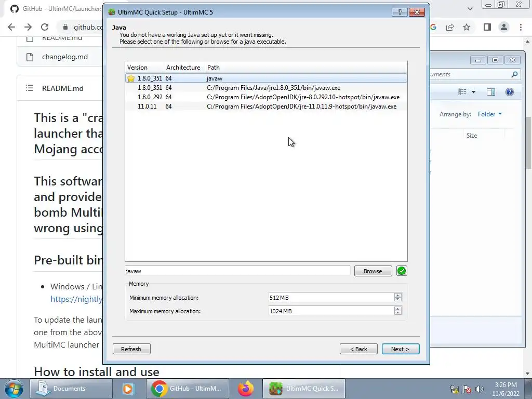532x399 pixels.
Task: Click the Refresh button for Java list
Action: 131,349
